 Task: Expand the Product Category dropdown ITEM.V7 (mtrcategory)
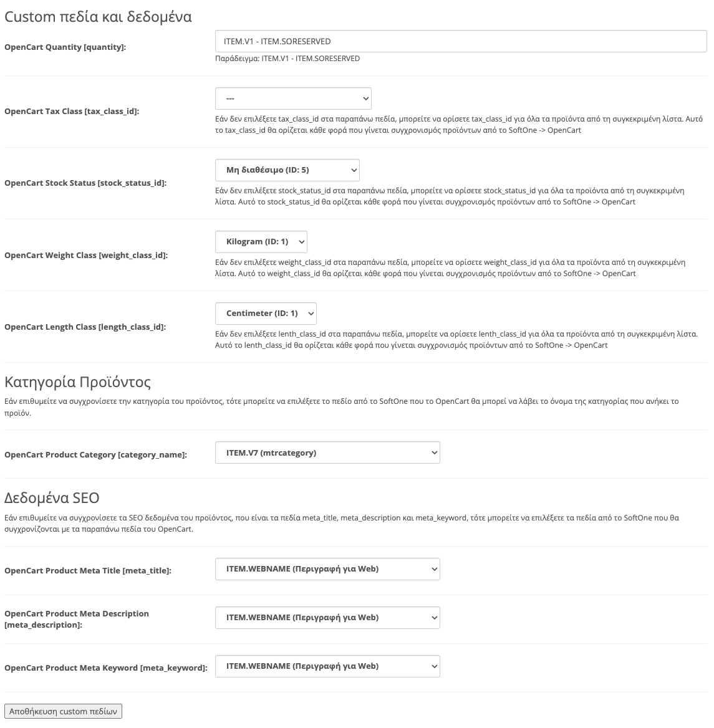[327, 453]
